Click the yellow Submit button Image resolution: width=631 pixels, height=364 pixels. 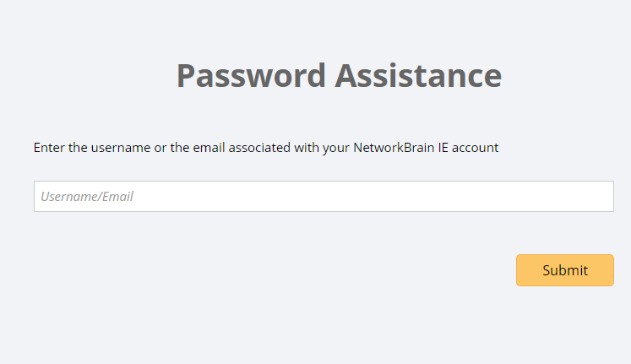[x=564, y=270]
